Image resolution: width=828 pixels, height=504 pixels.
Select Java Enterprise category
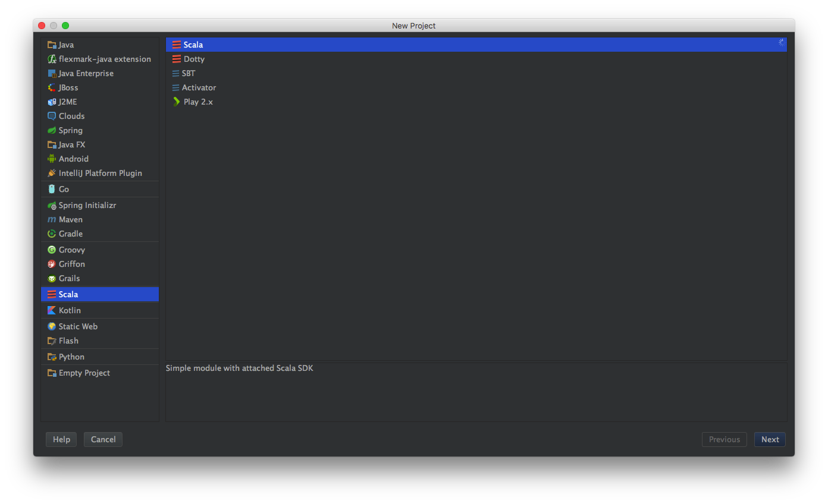click(x=86, y=73)
